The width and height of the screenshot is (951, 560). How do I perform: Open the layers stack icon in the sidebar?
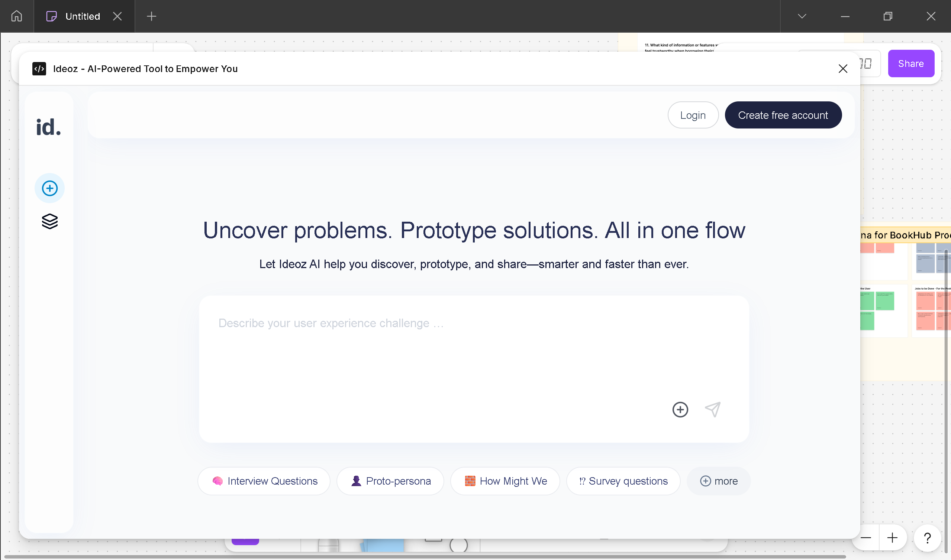[x=49, y=221]
